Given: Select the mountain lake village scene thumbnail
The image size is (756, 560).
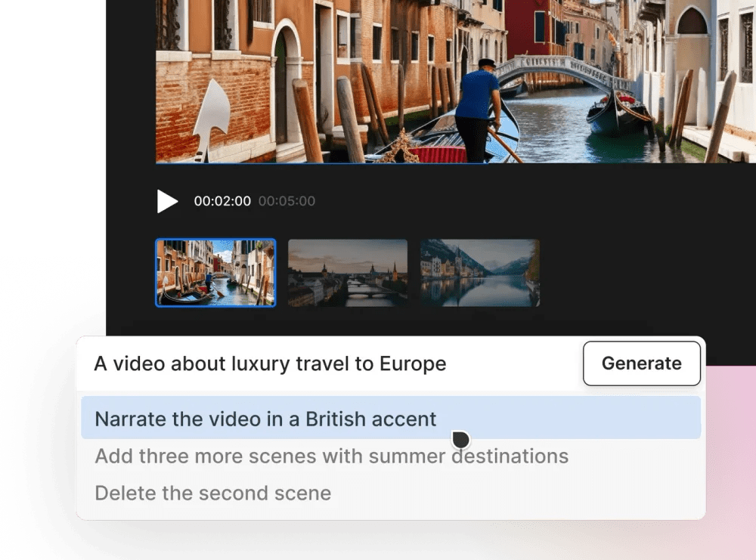Looking at the screenshot, I should 479,273.
